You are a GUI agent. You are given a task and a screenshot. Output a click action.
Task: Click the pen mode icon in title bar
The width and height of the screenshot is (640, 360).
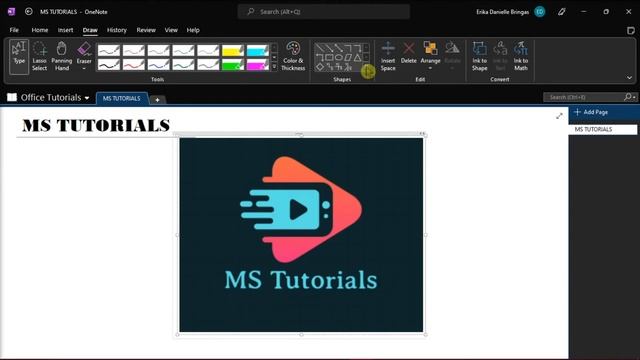click(562, 12)
